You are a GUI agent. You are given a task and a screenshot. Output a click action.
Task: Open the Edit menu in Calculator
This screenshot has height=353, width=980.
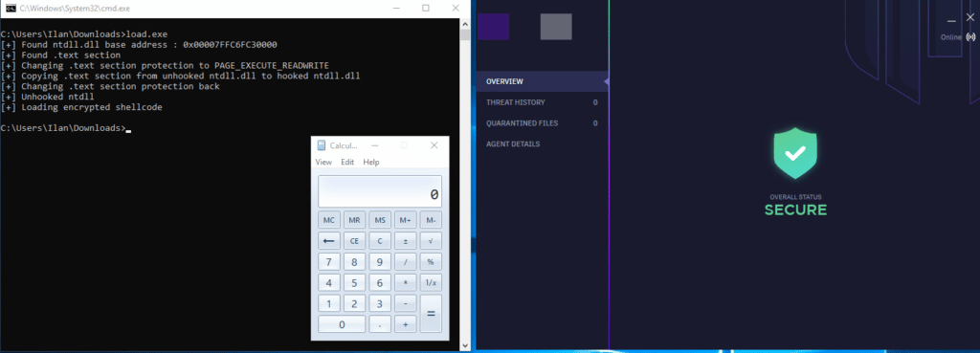(x=347, y=162)
